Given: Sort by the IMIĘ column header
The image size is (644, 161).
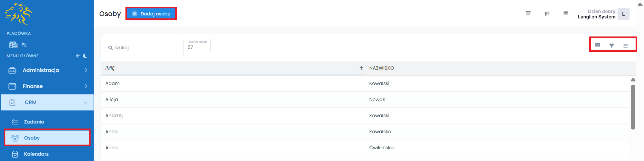Looking at the screenshot, I should 110,68.
